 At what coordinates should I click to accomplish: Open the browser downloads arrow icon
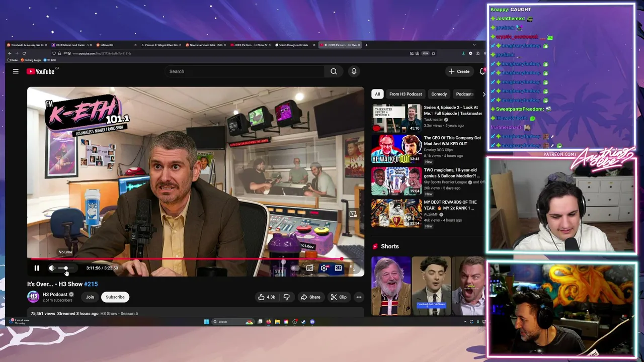[x=463, y=53]
